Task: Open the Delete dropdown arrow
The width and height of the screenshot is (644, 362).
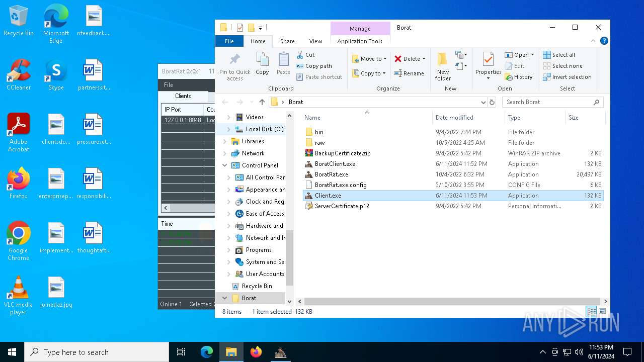Action: [x=424, y=59]
